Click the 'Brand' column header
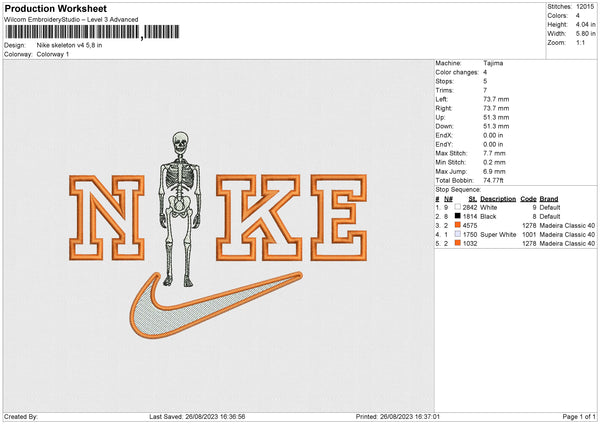The image size is (600, 424). tap(549, 199)
